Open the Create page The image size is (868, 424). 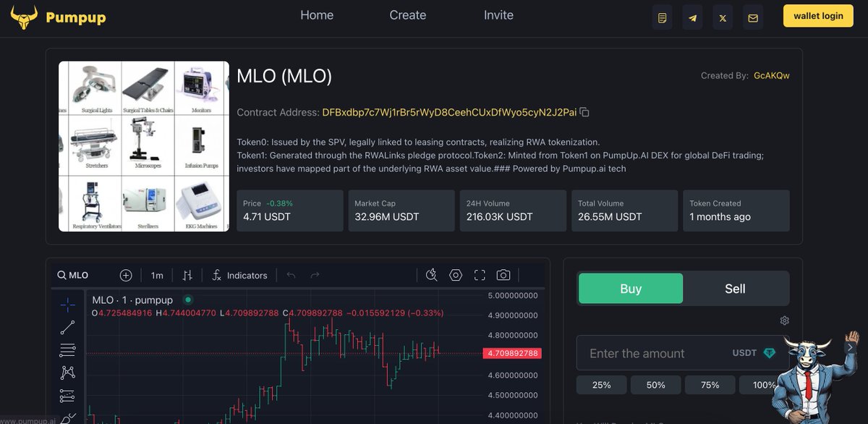(x=408, y=15)
